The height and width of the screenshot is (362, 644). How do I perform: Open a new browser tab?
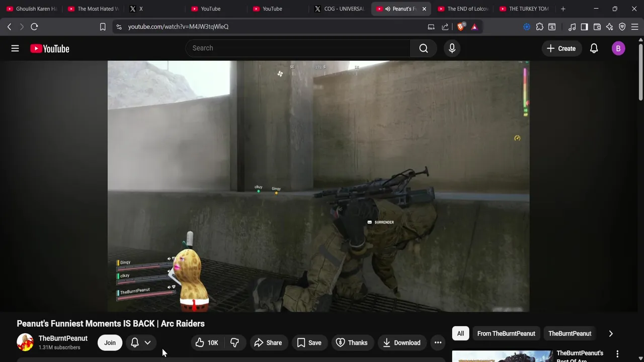pos(563,9)
